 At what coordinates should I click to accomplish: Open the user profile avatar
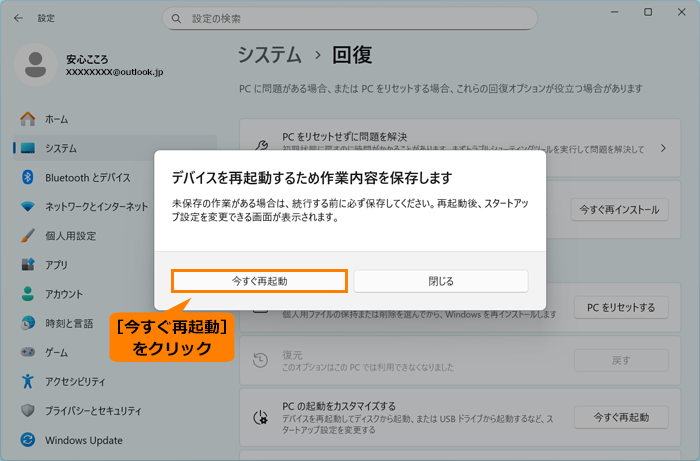click(x=35, y=65)
